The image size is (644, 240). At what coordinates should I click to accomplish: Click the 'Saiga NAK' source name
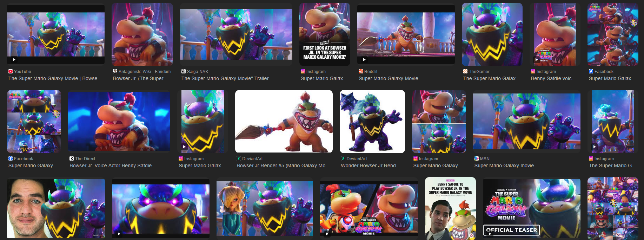[x=198, y=71]
